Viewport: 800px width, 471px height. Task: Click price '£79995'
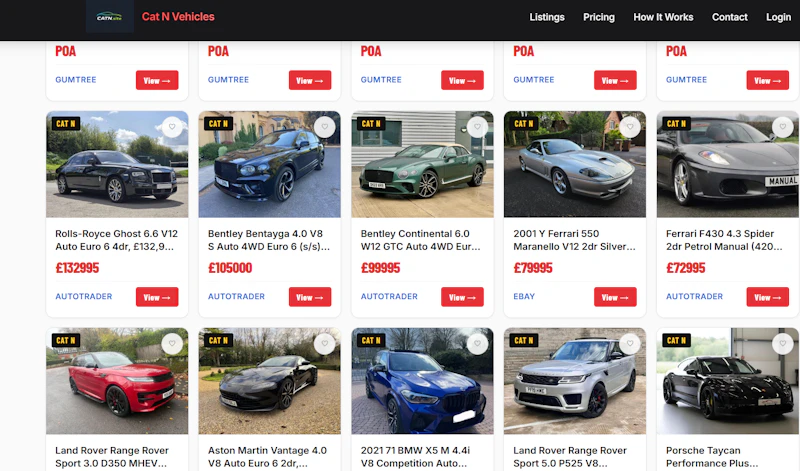tap(533, 268)
